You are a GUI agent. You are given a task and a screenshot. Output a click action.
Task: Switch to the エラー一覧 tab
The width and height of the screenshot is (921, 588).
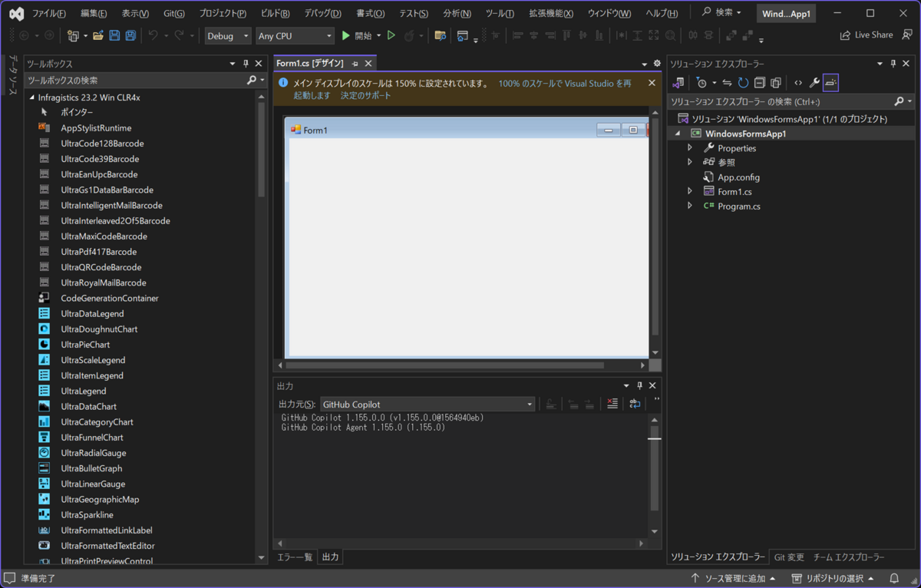(x=295, y=557)
